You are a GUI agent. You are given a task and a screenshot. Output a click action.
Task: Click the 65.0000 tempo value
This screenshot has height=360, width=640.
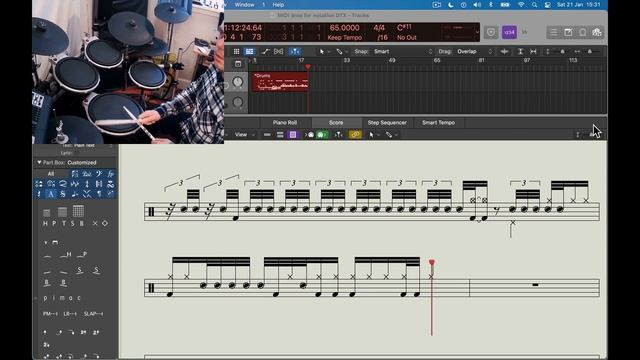tap(344, 28)
